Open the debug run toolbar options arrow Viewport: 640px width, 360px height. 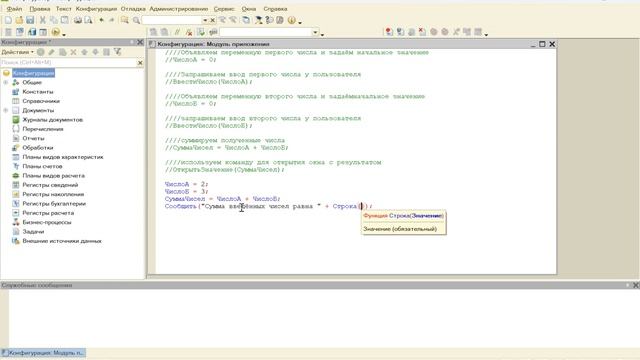[64, 34]
